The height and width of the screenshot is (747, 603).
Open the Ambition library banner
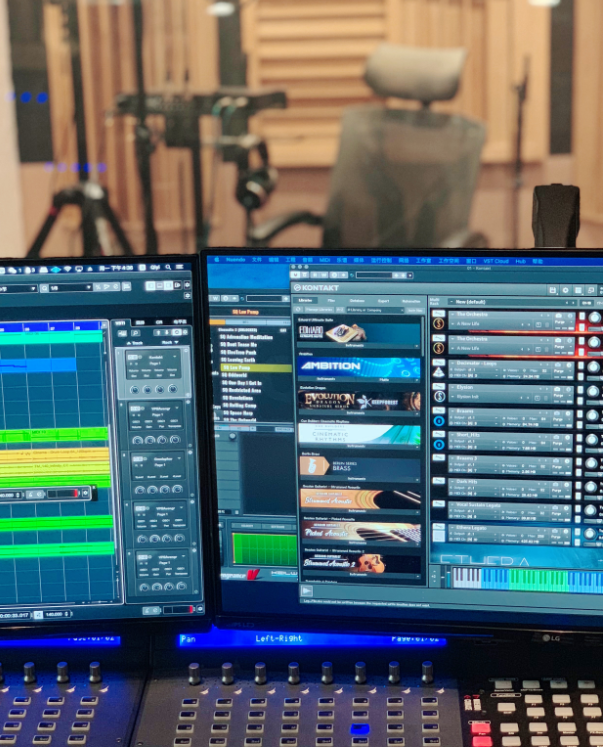359,366
